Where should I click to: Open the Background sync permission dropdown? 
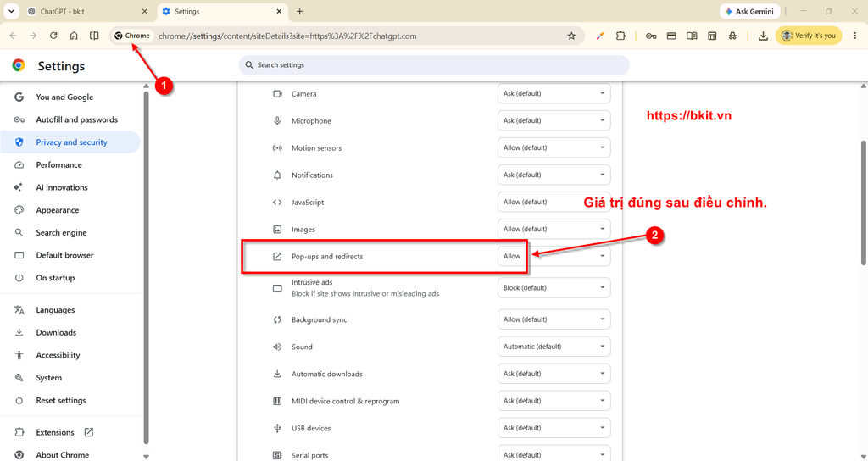[x=554, y=319]
